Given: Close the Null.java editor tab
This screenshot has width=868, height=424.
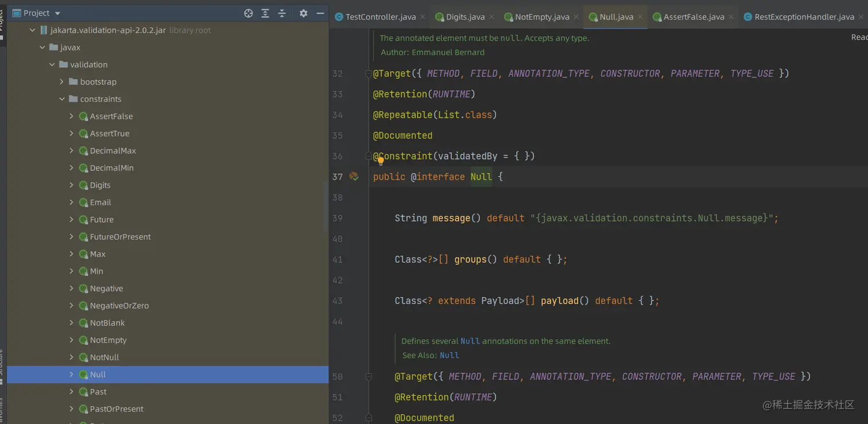Looking at the screenshot, I should (x=640, y=17).
